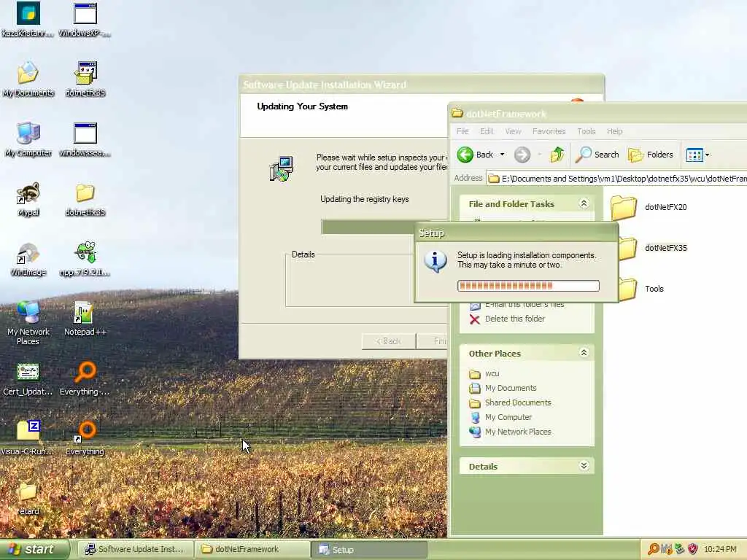Viewport: 747px width, 560px height.
Task: Click the Back button in Update Wizard
Action: coord(388,341)
